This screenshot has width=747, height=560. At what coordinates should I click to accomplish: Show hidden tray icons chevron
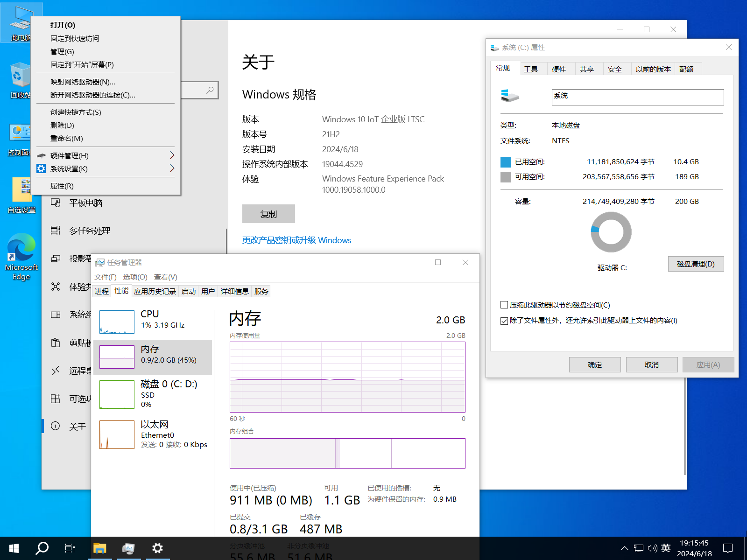pyautogui.click(x=624, y=548)
